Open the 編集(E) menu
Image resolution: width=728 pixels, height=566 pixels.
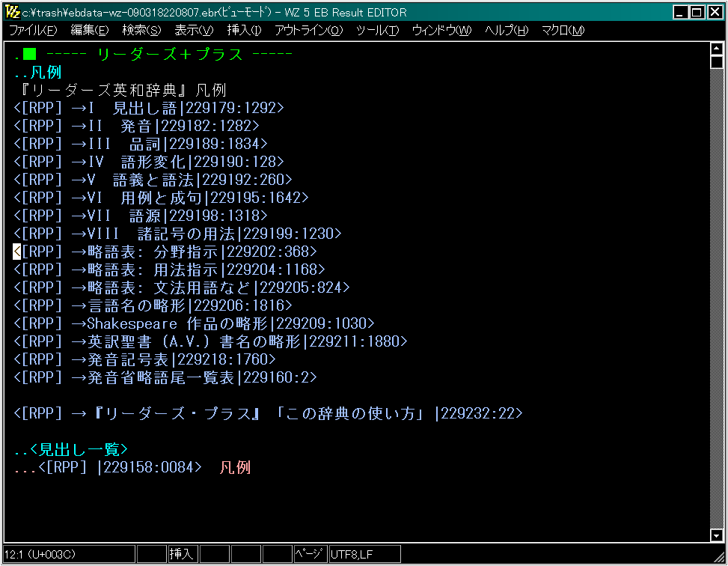click(90, 30)
